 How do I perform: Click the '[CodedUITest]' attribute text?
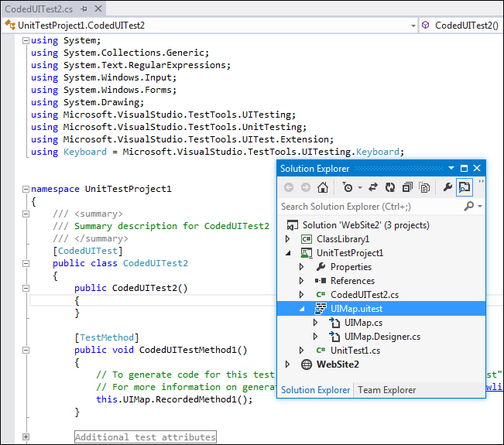(87, 251)
